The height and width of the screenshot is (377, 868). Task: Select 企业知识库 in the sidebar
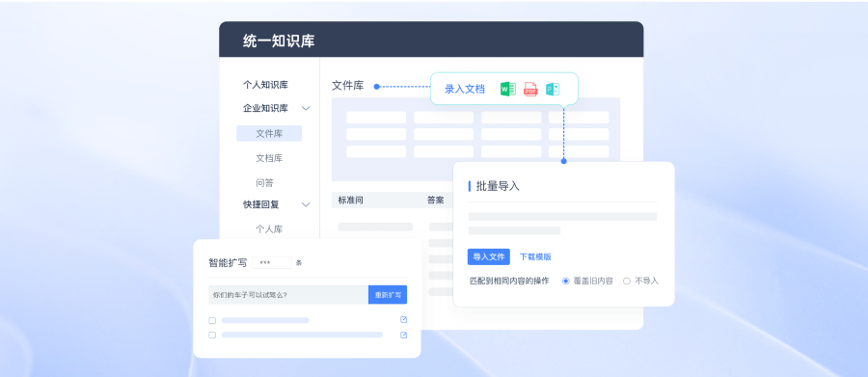coord(266,109)
